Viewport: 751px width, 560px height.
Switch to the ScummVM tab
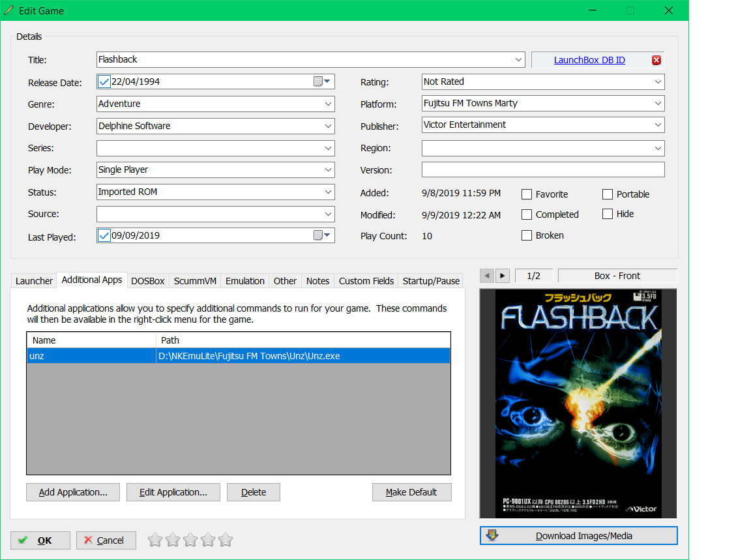point(195,281)
